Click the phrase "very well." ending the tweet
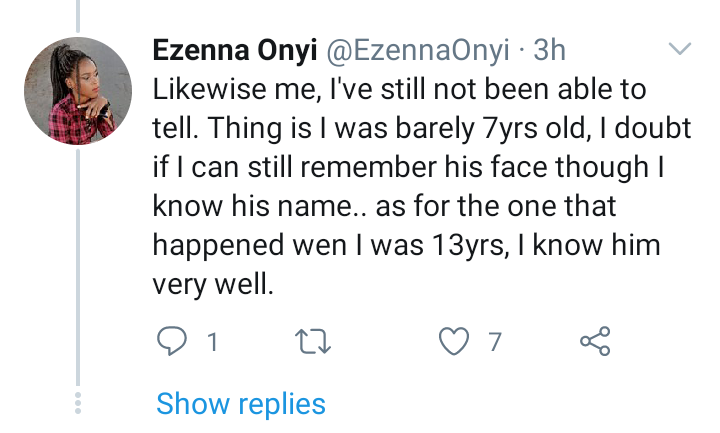 point(212,285)
